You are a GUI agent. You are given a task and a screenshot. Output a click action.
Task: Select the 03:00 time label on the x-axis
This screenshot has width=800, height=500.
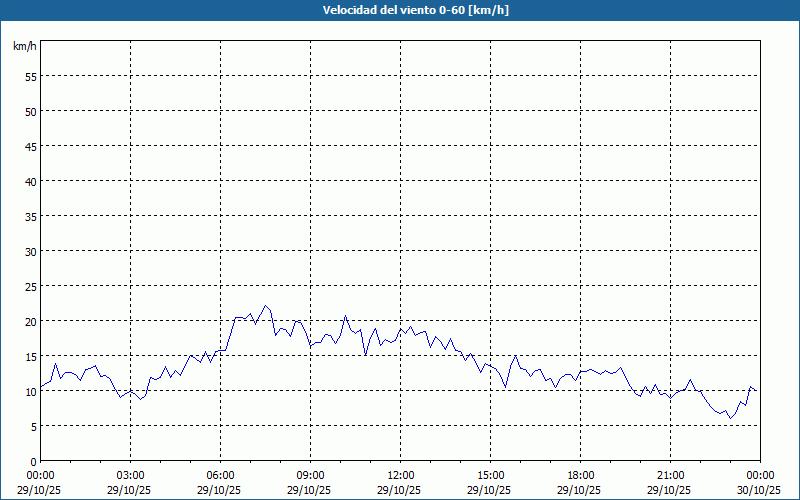(x=130, y=475)
